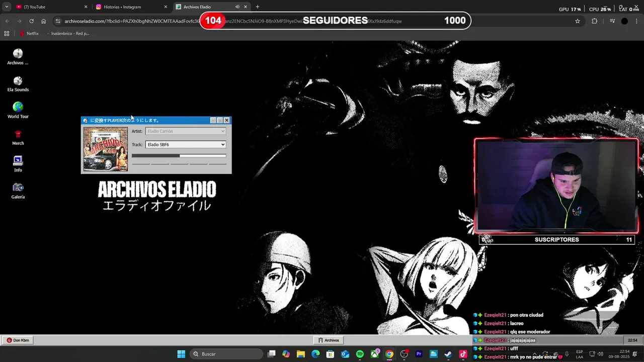
Task: Open the Chrome profile avatar
Action: (x=624, y=21)
